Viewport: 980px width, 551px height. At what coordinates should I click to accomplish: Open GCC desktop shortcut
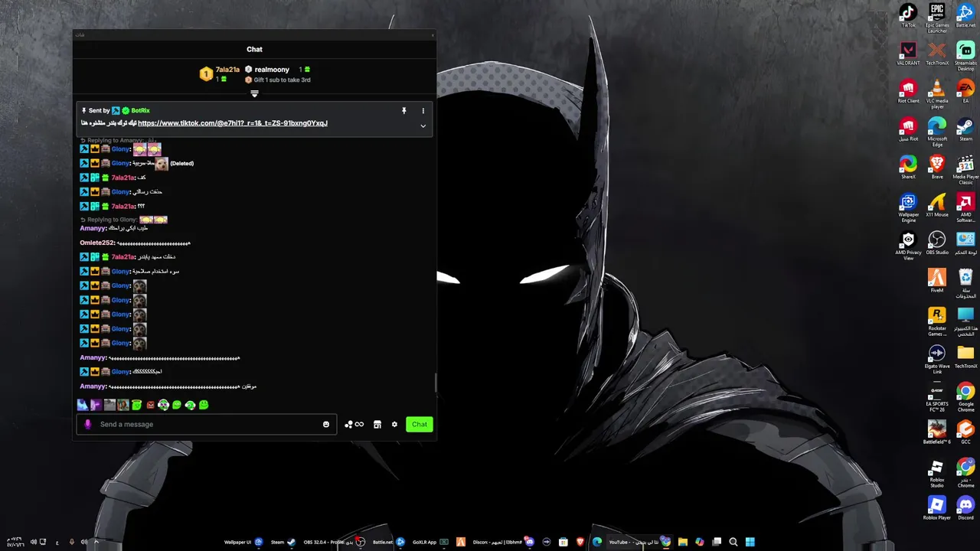[965, 432]
